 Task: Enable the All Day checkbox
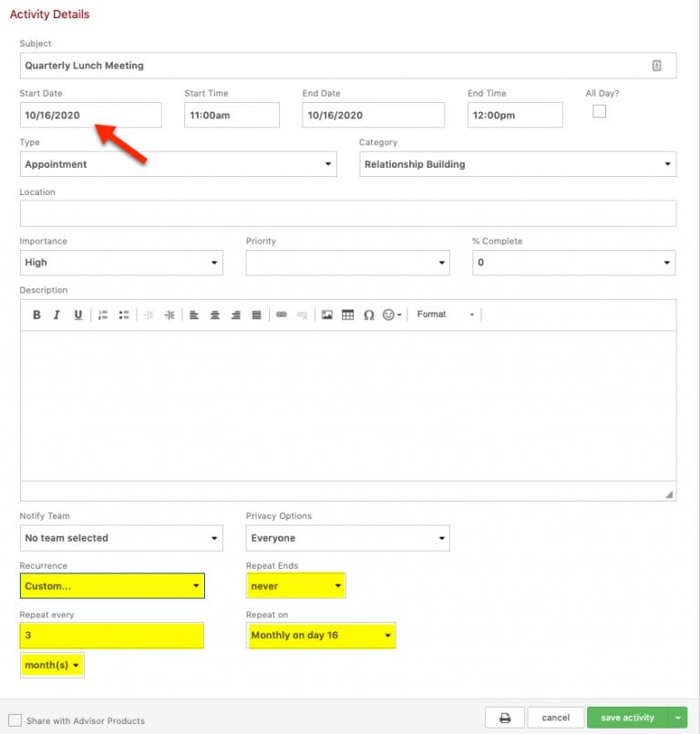[599, 110]
